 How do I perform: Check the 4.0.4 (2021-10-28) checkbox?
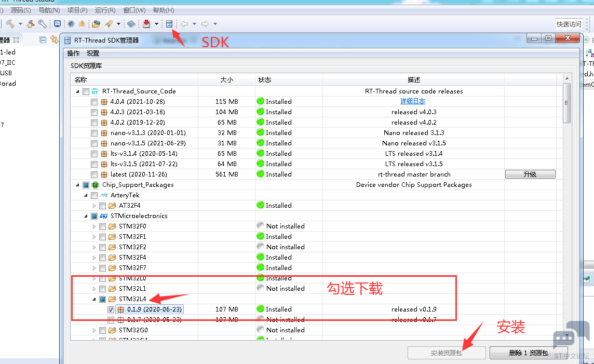[94, 102]
